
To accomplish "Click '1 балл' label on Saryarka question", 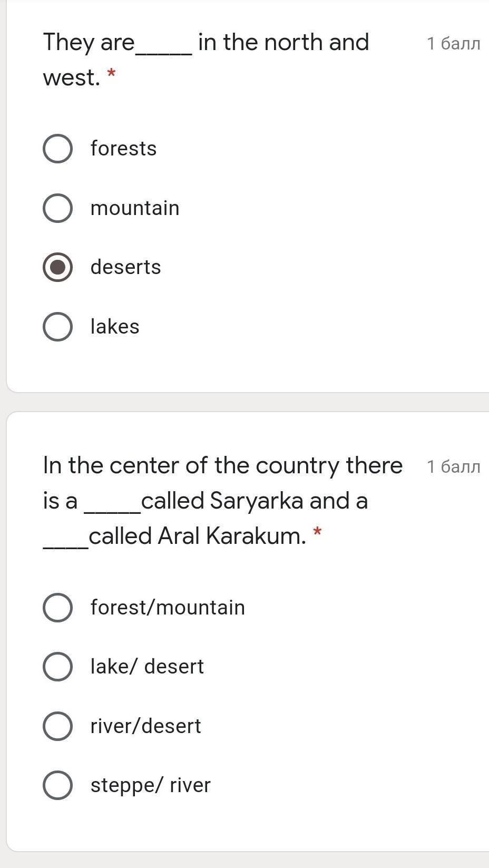I will click(x=454, y=466).
